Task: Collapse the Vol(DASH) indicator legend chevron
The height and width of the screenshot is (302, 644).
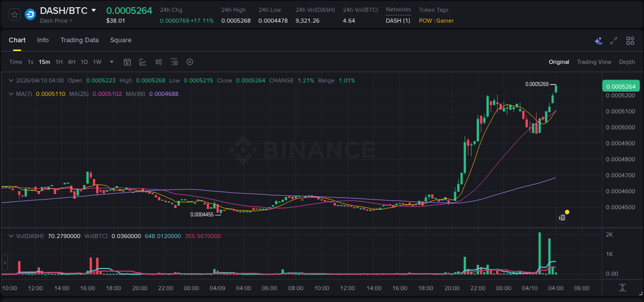Action: [11, 236]
